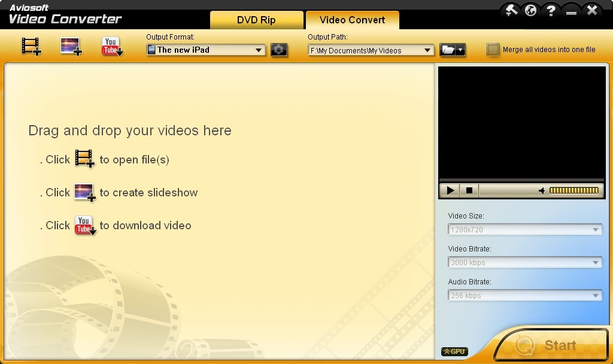Switch to the DVD Rip tab
The width and height of the screenshot is (613, 364).
coord(256,20)
